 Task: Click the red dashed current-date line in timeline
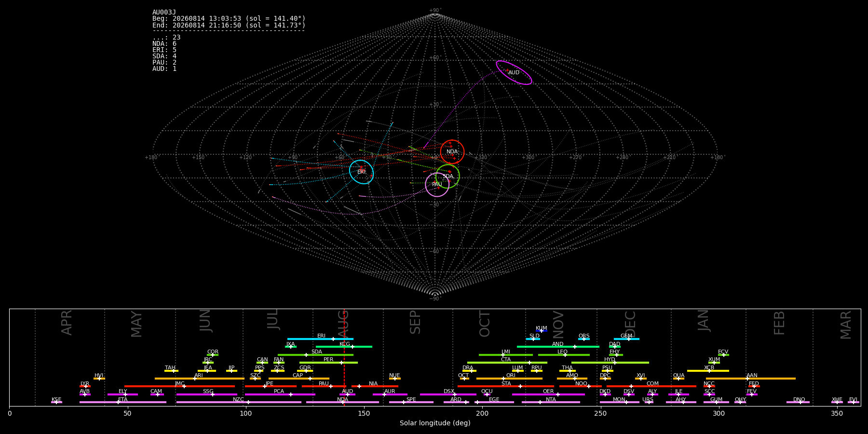344,357
